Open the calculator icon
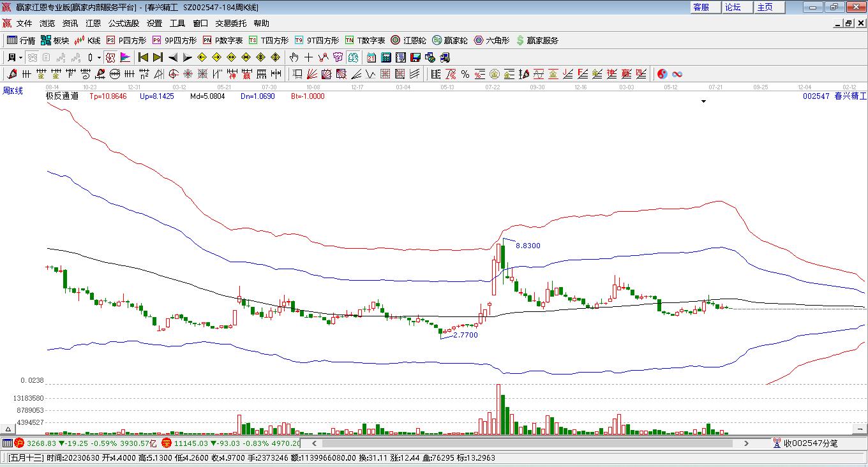The height and width of the screenshot is (467, 868). pos(385,57)
